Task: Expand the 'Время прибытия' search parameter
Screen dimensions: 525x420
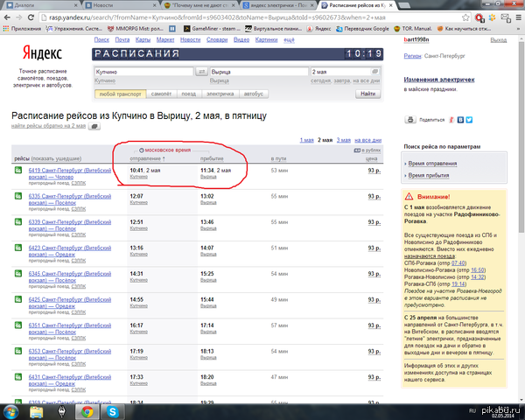Action: (x=428, y=176)
